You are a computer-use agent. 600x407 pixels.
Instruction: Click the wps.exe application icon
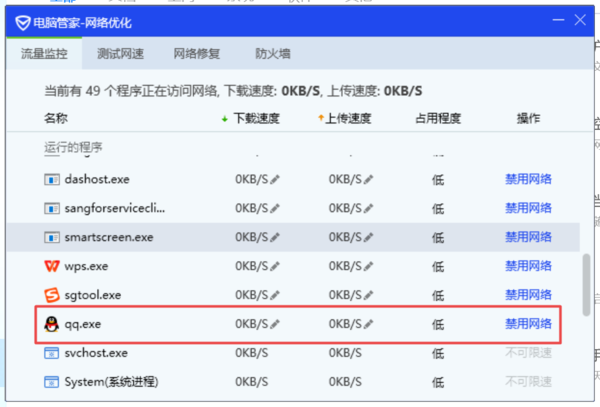tap(52, 266)
